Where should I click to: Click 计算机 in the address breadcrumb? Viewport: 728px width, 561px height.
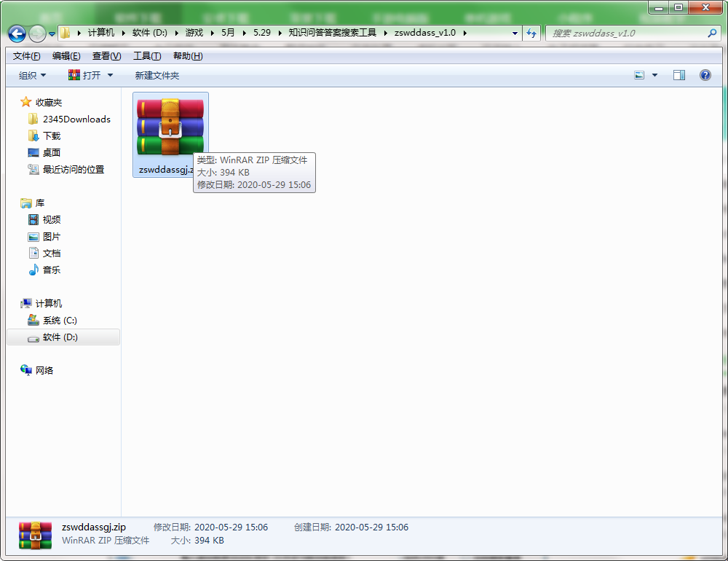coord(100,33)
